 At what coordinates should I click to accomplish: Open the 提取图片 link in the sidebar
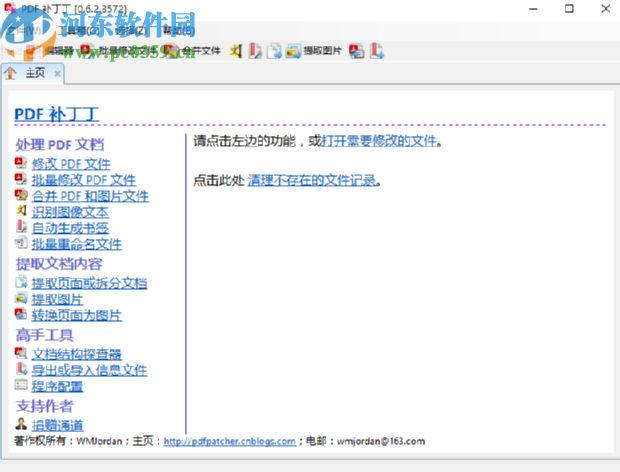pyautogui.click(x=57, y=299)
